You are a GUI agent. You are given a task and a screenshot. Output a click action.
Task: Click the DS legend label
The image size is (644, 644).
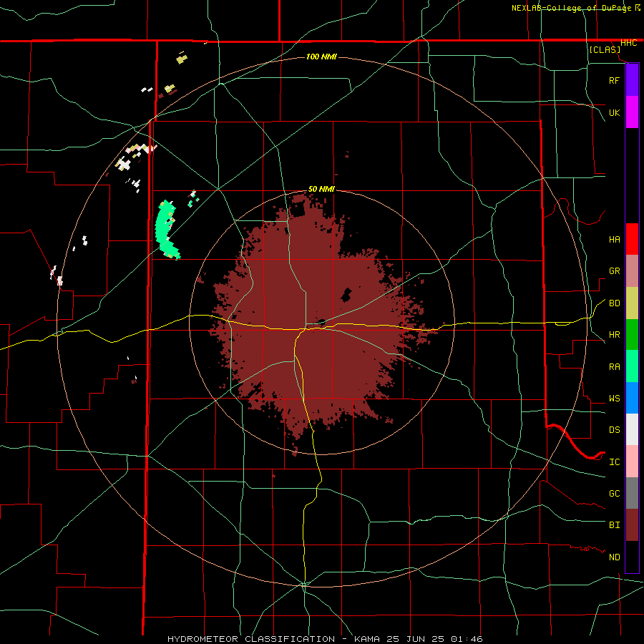click(614, 429)
